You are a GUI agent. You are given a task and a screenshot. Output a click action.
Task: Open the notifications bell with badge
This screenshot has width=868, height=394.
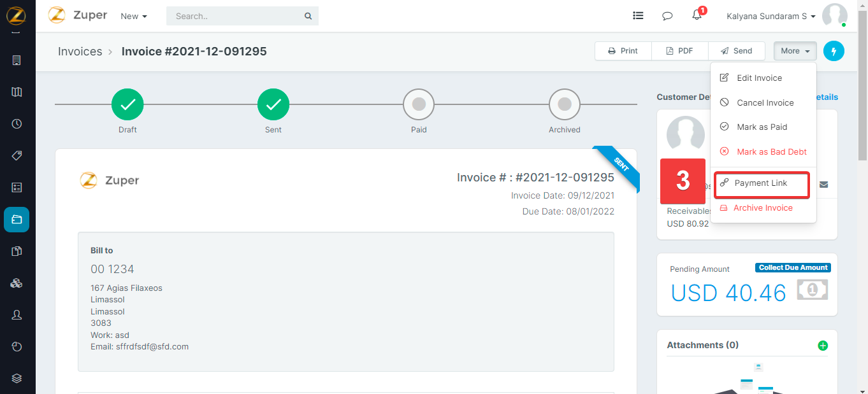click(698, 15)
